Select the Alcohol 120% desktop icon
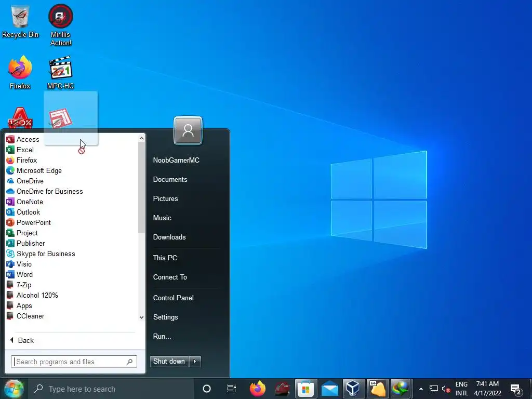This screenshot has height=399, width=532. (20, 118)
